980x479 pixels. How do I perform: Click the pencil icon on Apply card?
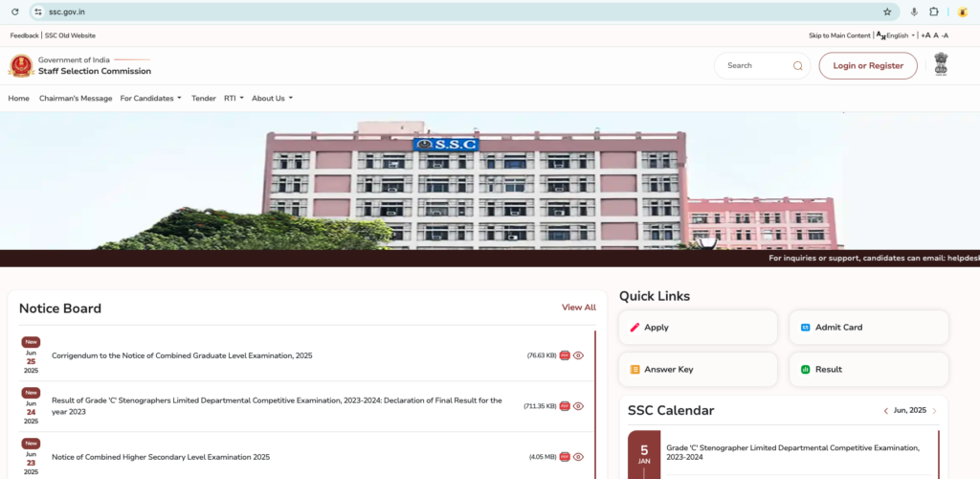pos(635,327)
